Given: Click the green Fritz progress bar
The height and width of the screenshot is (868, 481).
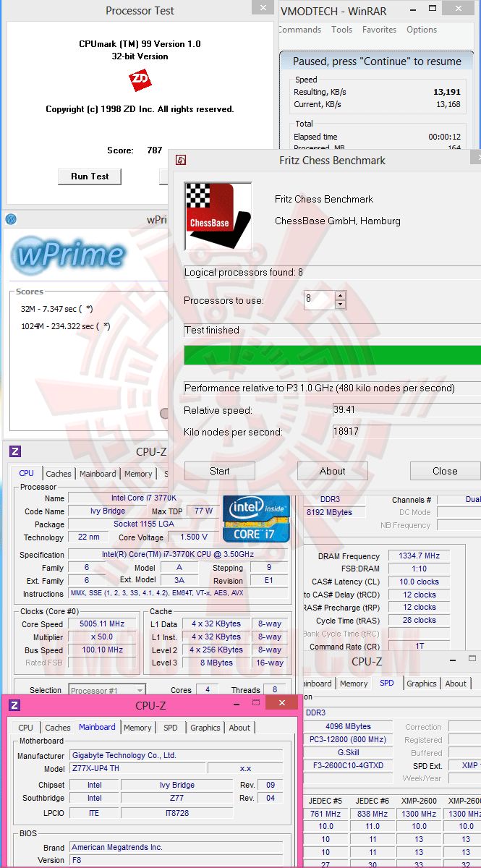Looking at the screenshot, I should (333, 355).
